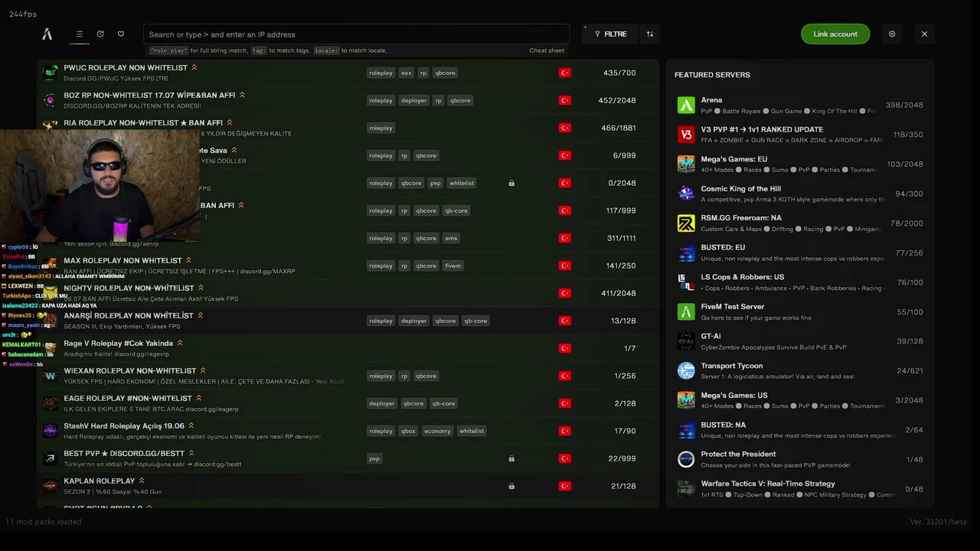Open the MAX ROLEPLAY NON WHITELIST server
This screenshot has height=551, width=980.
[348, 266]
